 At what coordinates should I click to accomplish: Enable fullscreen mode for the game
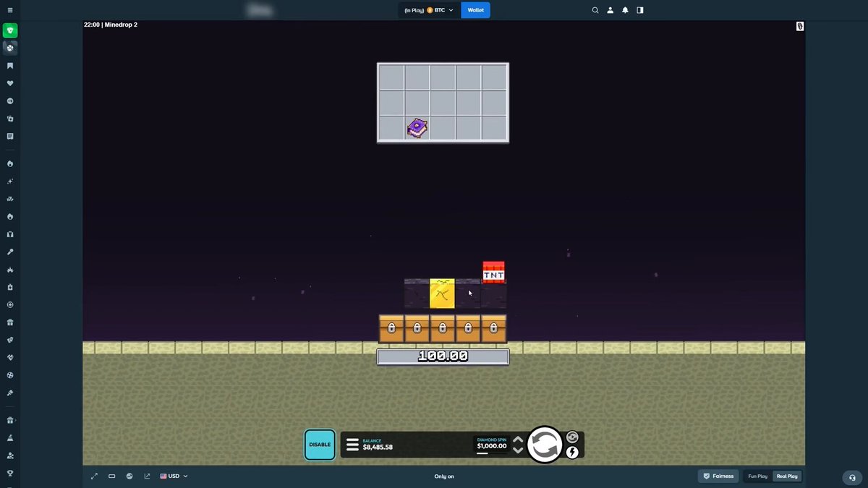click(x=94, y=476)
